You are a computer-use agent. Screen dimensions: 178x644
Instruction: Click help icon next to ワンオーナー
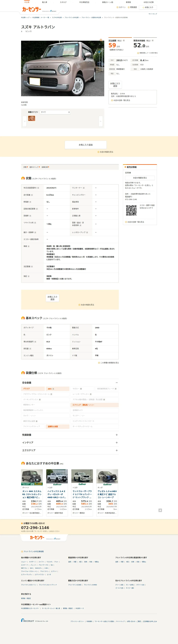[x=84, y=188]
